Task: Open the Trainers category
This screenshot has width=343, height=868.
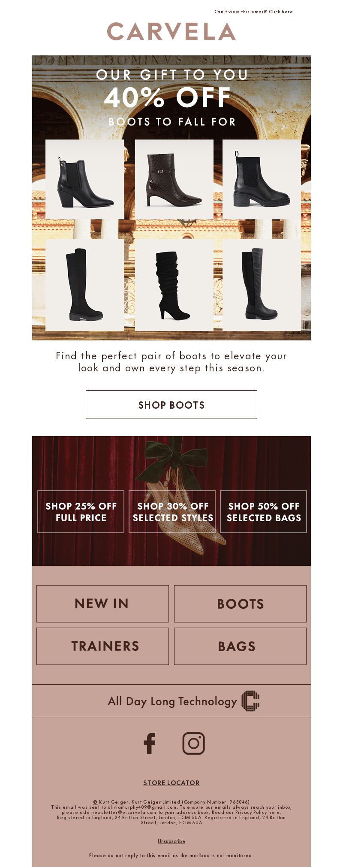Action: [102, 646]
